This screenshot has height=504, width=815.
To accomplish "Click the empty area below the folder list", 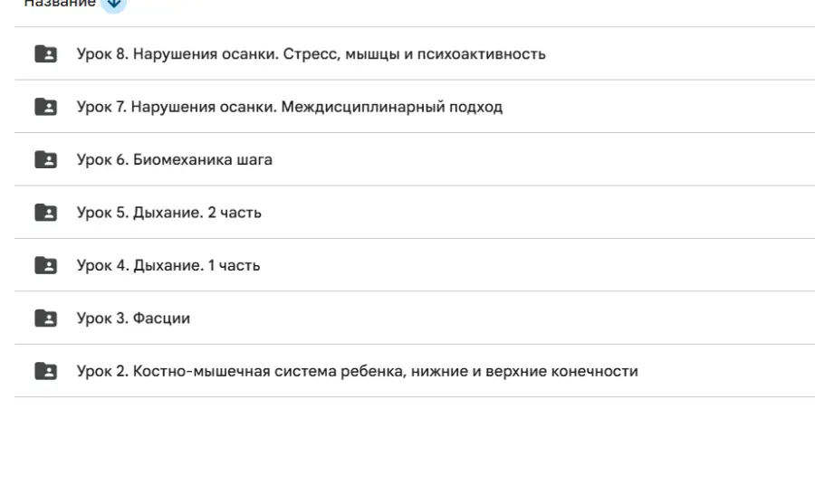I will pyautogui.click(x=407, y=452).
